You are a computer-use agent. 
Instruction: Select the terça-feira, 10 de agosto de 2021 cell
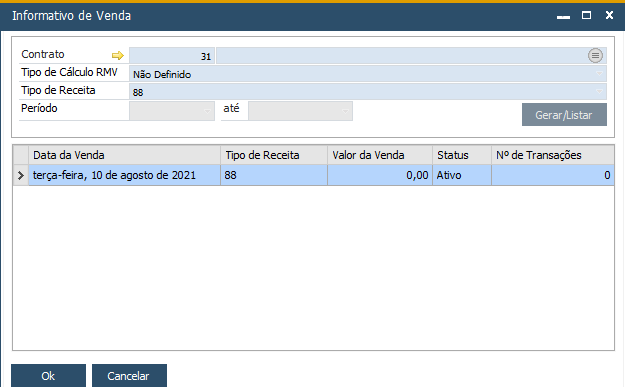tap(124, 175)
